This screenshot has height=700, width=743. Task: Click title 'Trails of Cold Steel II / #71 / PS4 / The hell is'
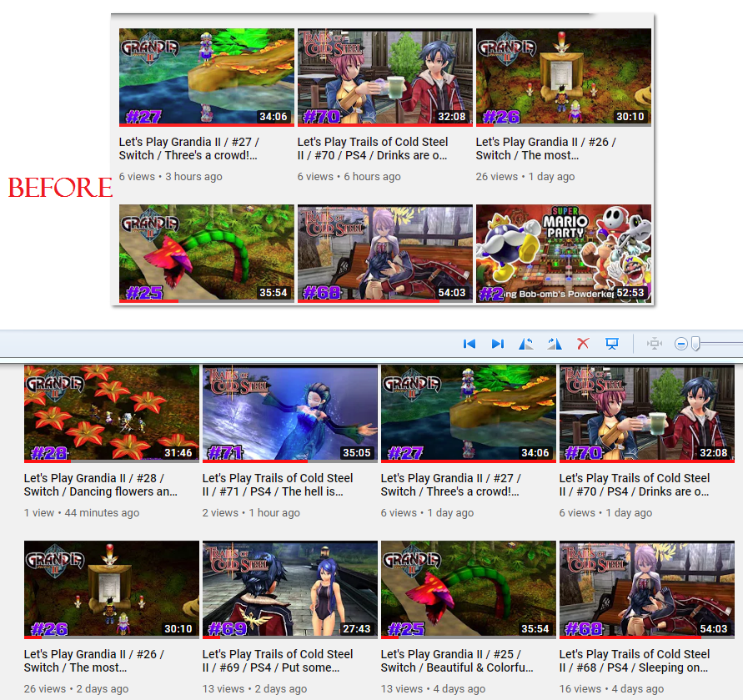point(278,485)
